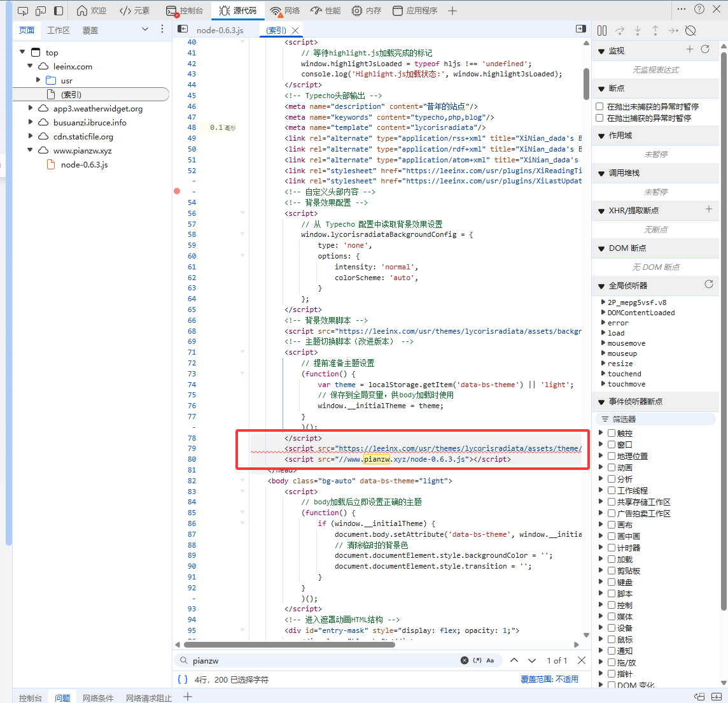Jump to next search result arrow
Screen dimensions: 728x703
tap(532, 661)
